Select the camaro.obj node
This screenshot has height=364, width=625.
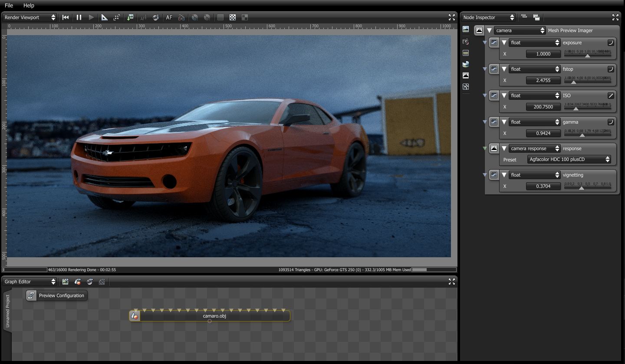(210, 316)
